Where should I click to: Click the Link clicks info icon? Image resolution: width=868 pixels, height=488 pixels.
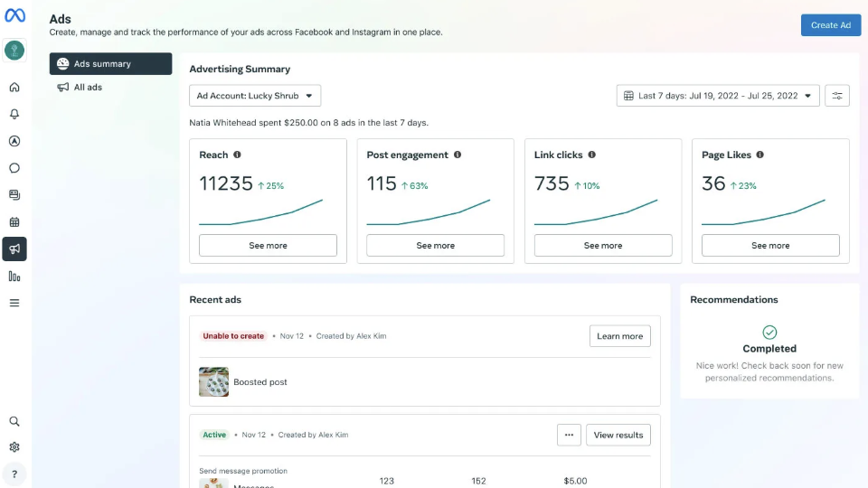coord(591,155)
